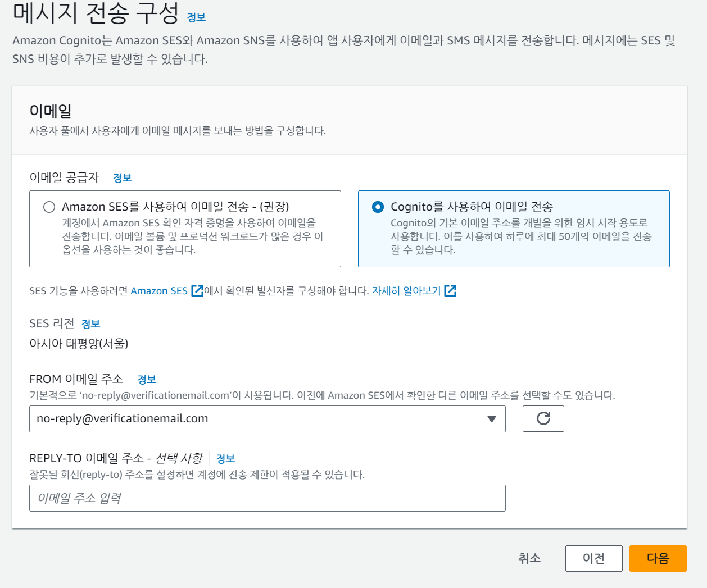Click the 아시아 태평양(서울) region text
The image size is (707, 588).
[79, 344]
